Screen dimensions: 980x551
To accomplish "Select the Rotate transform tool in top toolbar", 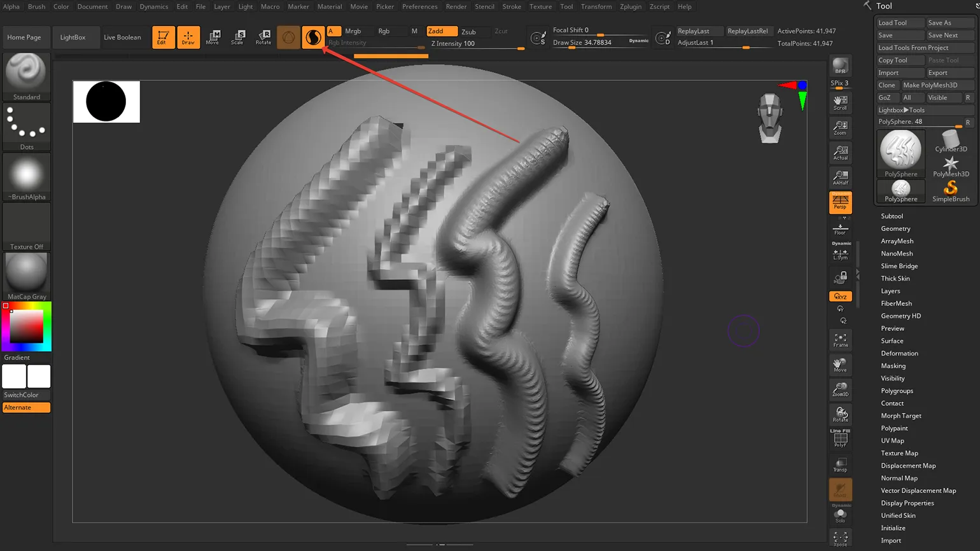I will 263,37.
